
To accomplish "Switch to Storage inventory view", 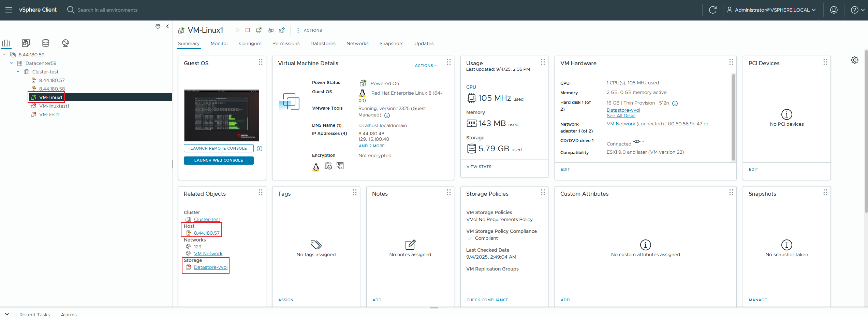I will pyautogui.click(x=46, y=43).
